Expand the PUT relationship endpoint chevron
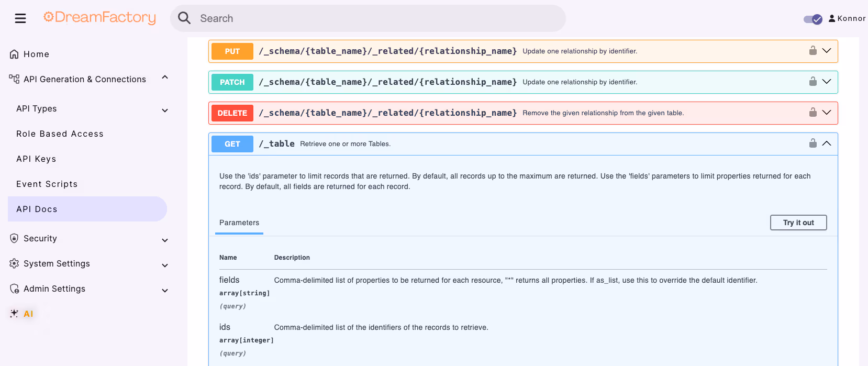This screenshot has height=366, width=868. (827, 51)
